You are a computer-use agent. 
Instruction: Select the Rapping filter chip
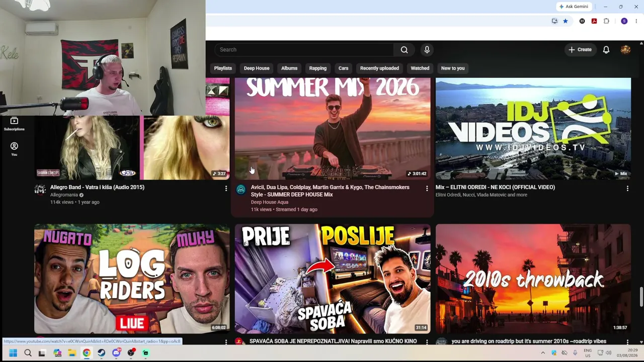tap(318, 68)
